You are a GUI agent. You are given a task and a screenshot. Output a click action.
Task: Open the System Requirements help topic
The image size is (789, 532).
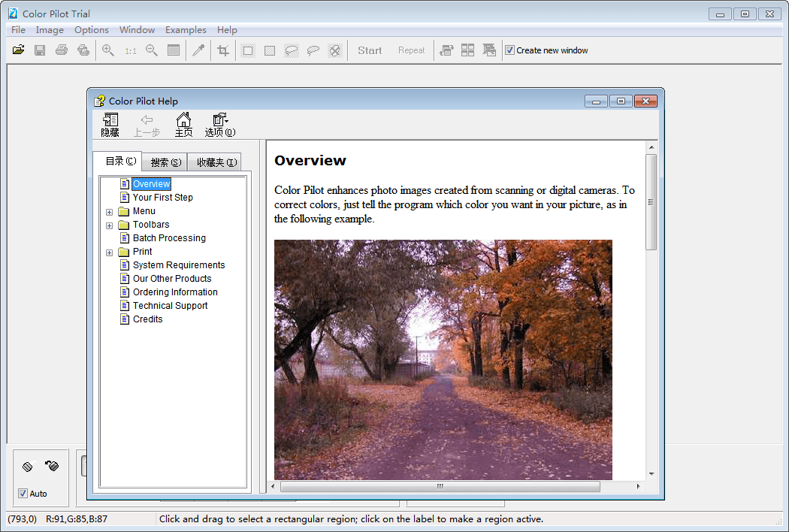coord(179,265)
